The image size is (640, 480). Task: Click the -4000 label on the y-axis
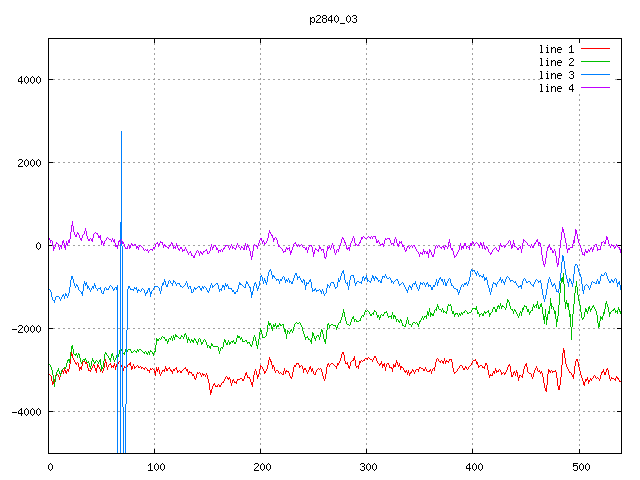pos(25,412)
